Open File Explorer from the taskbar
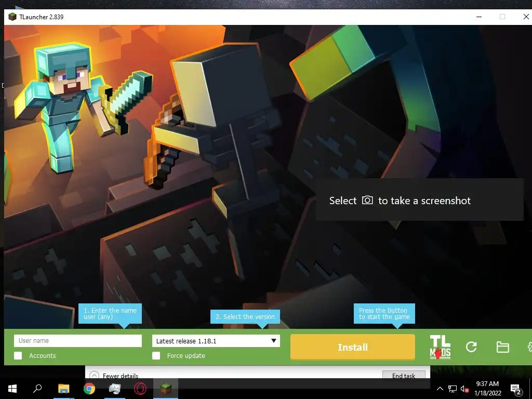This screenshot has height=399, width=532. (x=63, y=389)
